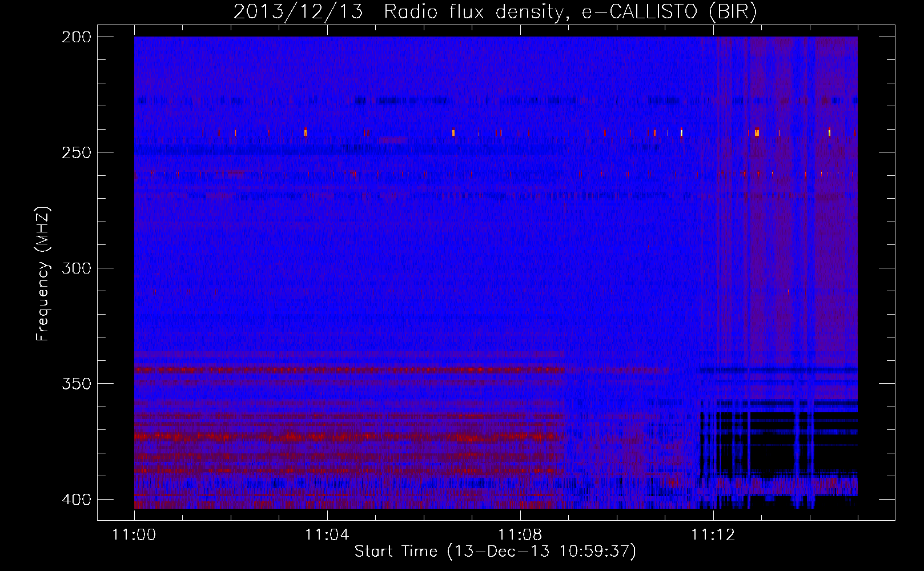Screen dimensions: 924x571
Task: Click the 250 frequency axis label
Action: click(76, 152)
